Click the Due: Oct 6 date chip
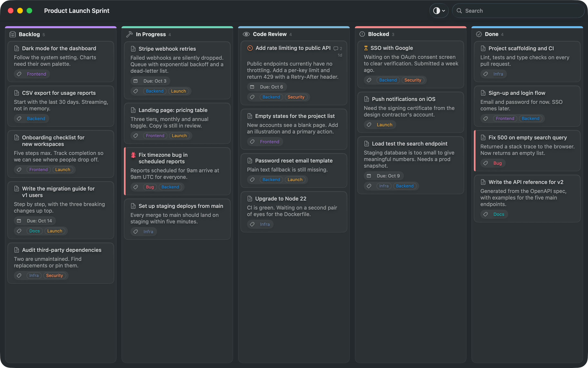This screenshot has width=588, height=368. pyautogui.click(x=267, y=87)
